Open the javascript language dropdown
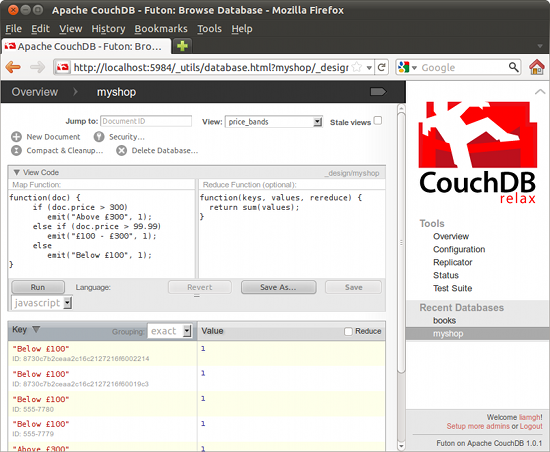This screenshot has height=452, width=550. coord(42,303)
